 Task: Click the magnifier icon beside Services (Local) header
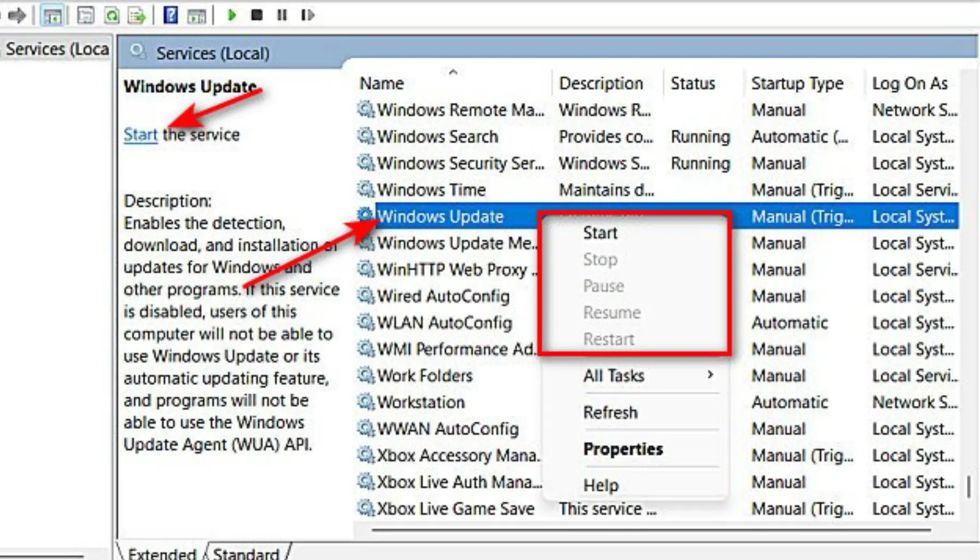coord(138,52)
